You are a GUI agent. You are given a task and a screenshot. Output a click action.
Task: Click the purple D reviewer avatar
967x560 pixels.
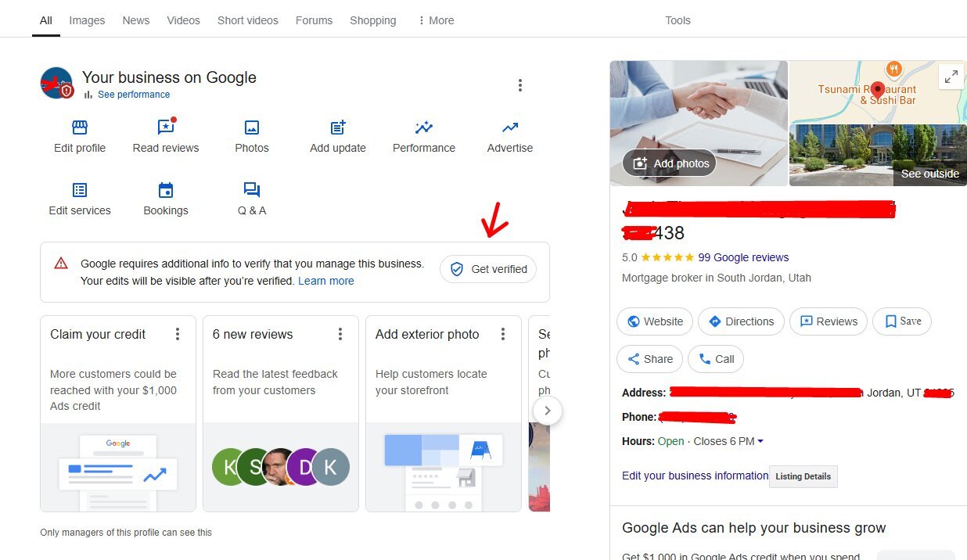point(304,467)
